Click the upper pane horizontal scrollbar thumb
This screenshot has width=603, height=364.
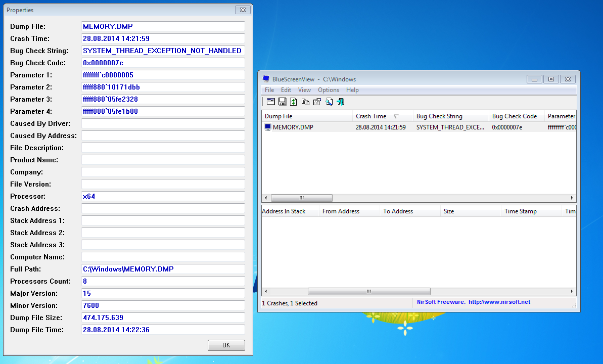point(301,198)
